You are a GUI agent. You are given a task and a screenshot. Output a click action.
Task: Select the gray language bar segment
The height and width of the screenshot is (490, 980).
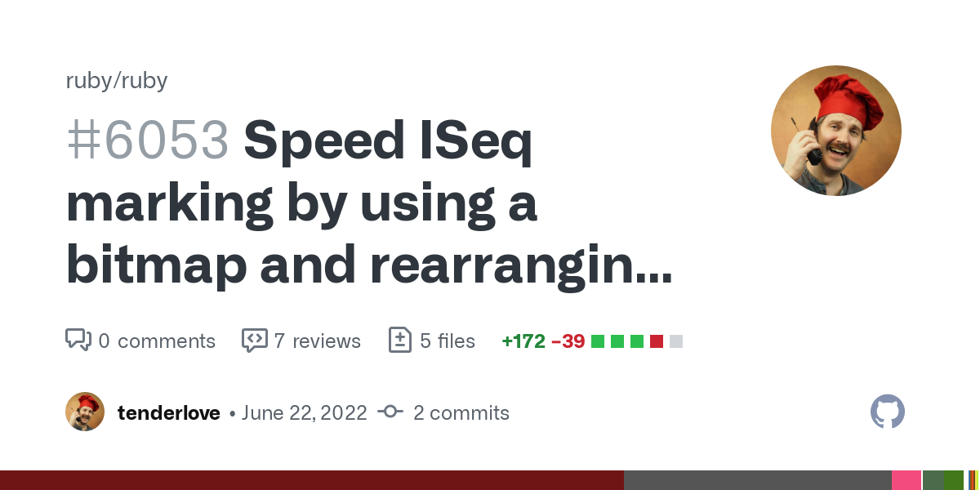[x=758, y=480]
